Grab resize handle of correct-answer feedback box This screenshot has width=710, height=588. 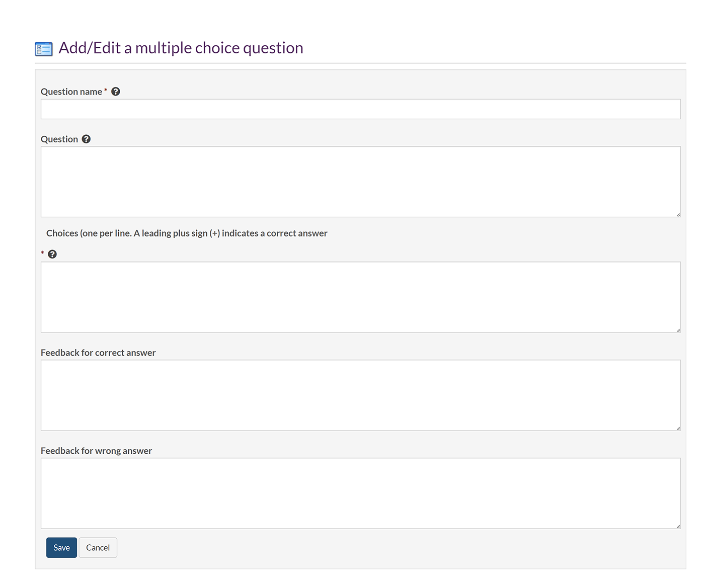678,428
